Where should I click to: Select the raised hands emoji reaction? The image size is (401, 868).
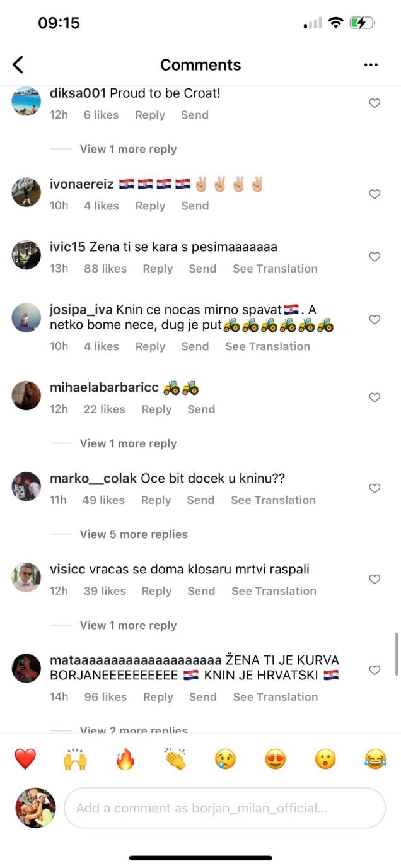pyautogui.click(x=75, y=759)
